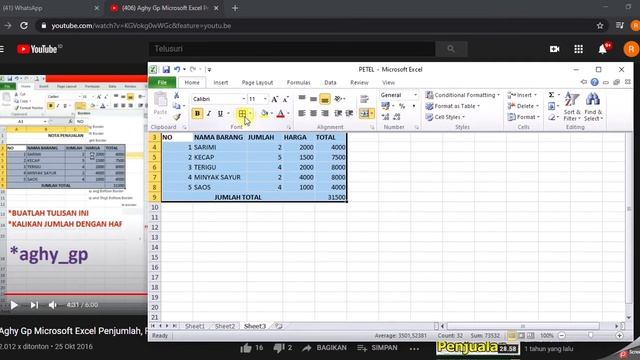Viewport: 640px width, 360px height.
Task: Toggle Merge & Center on selection
Action: pyautogui.click(x=364, y=113)
